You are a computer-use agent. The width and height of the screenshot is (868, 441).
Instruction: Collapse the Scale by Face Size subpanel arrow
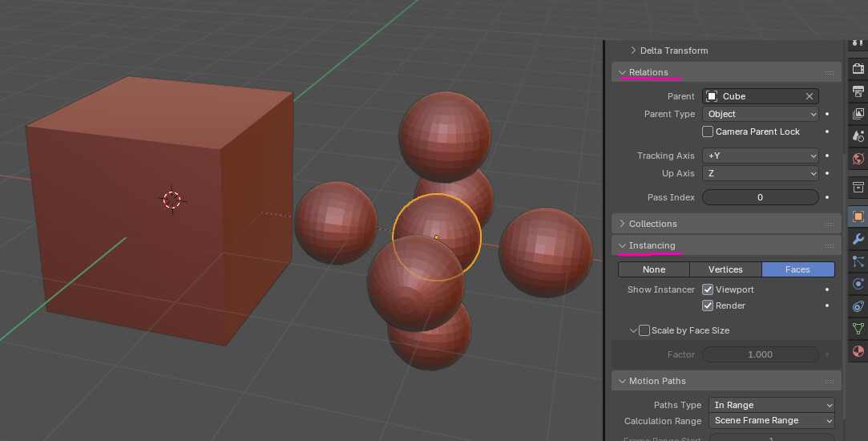633,330
